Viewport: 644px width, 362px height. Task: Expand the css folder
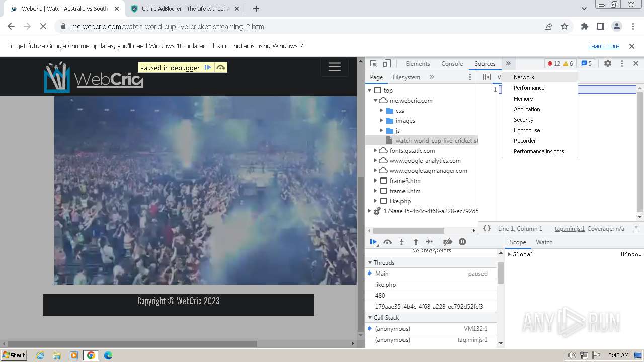[x=381, y=111]
